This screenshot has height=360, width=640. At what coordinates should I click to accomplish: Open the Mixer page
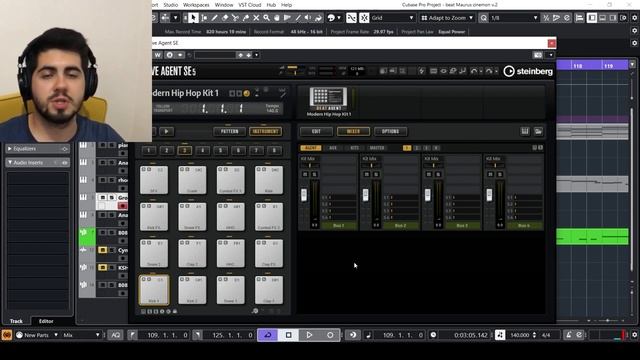[353, 131]
